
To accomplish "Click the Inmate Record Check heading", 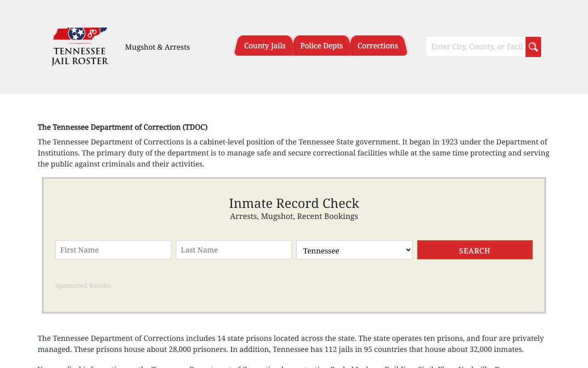I will click(294, 203).
